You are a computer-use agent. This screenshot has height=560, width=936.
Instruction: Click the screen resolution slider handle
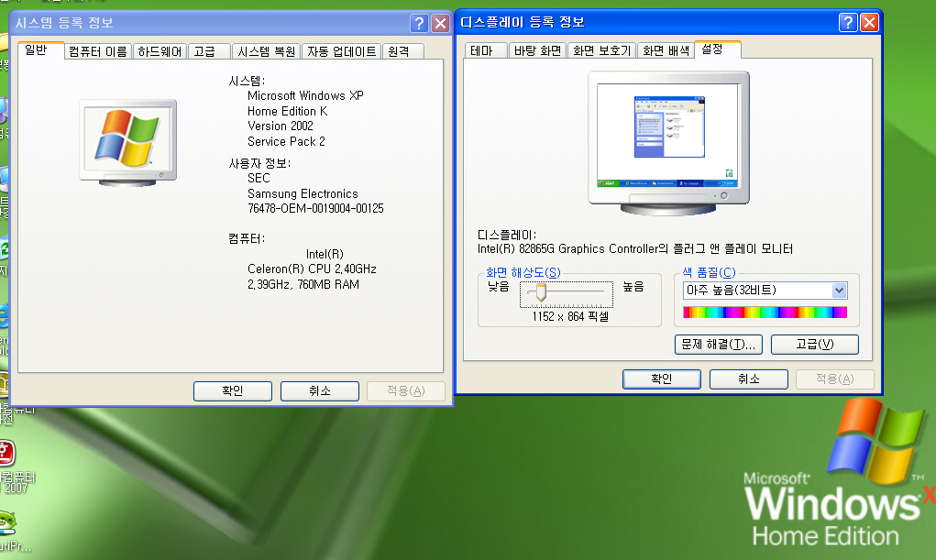540,292
